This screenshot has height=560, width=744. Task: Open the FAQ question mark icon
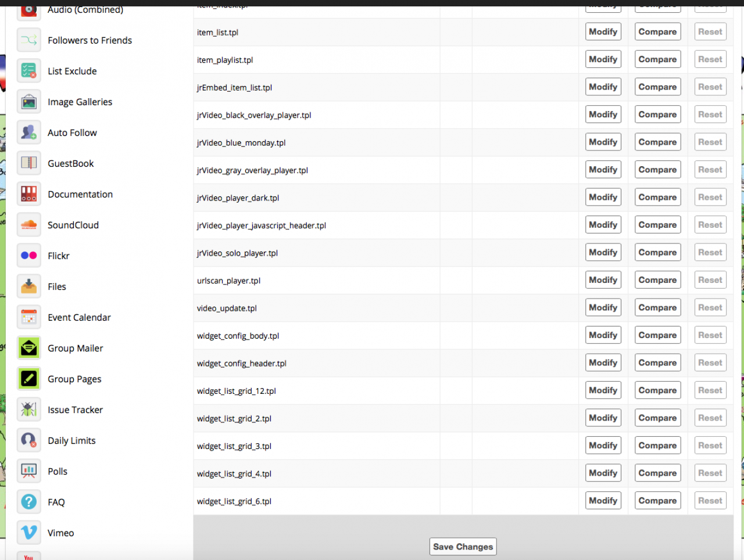point(29,502)
